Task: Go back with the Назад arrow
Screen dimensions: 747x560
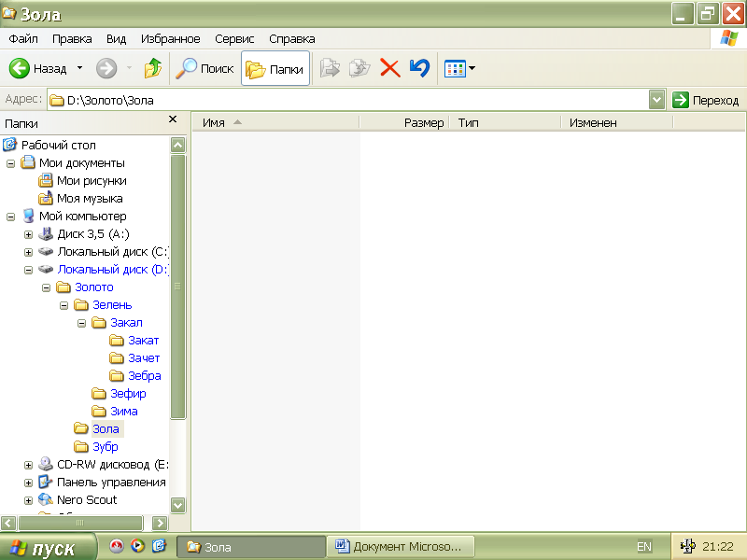Action: click(38, 68)
